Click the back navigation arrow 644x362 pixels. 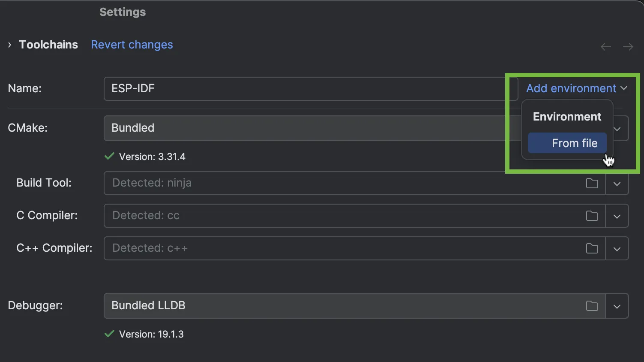tap(605, 46)
